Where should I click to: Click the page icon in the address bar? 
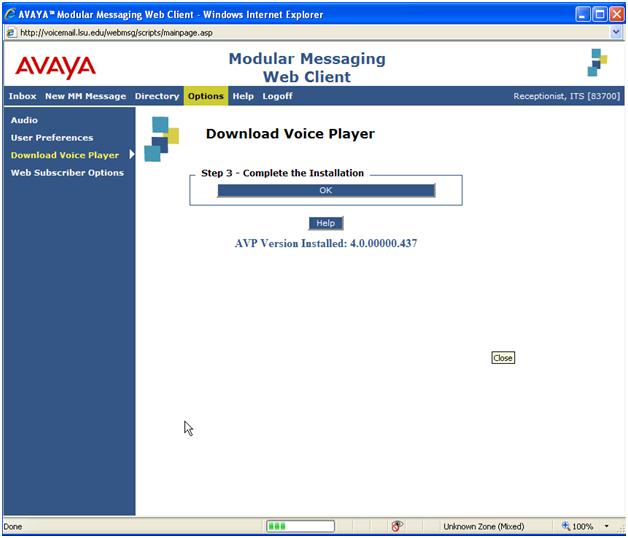pos(11,33)
